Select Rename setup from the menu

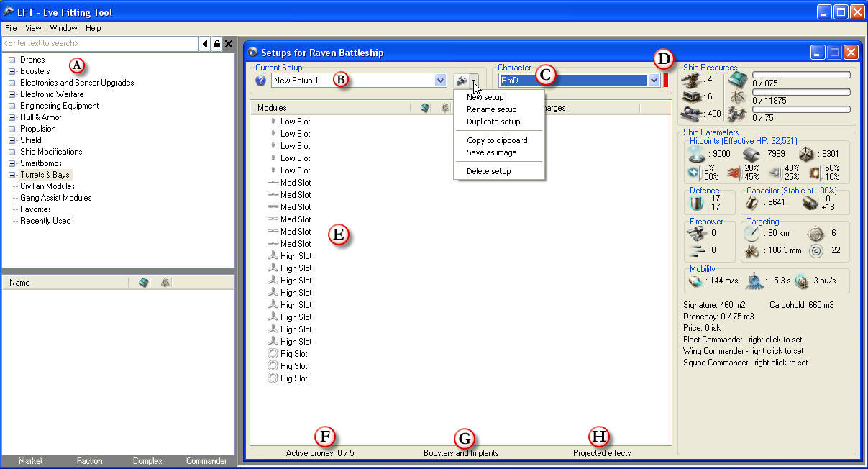491,109
